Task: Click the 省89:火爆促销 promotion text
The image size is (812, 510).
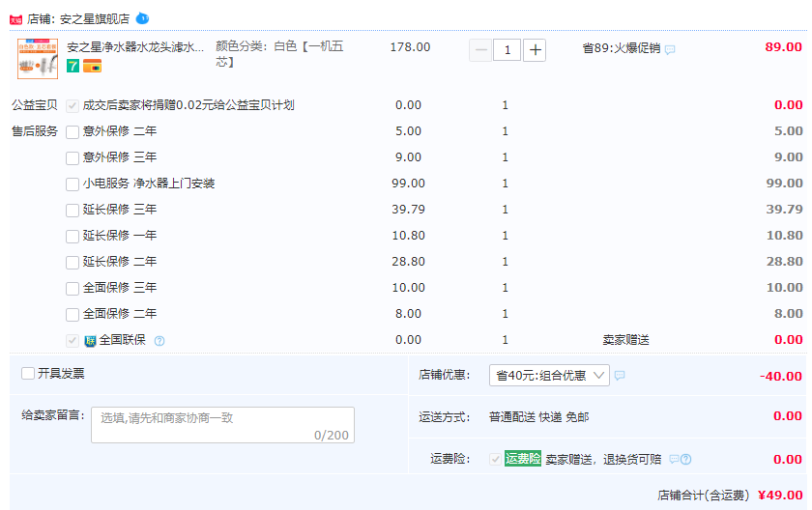Action: click(622, 48)
